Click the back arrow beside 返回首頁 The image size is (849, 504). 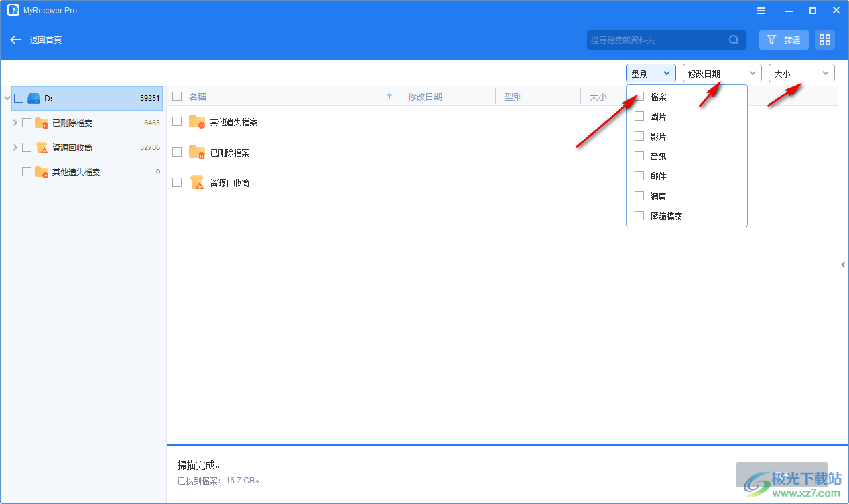pyautogui.click(x=15, y=40)
